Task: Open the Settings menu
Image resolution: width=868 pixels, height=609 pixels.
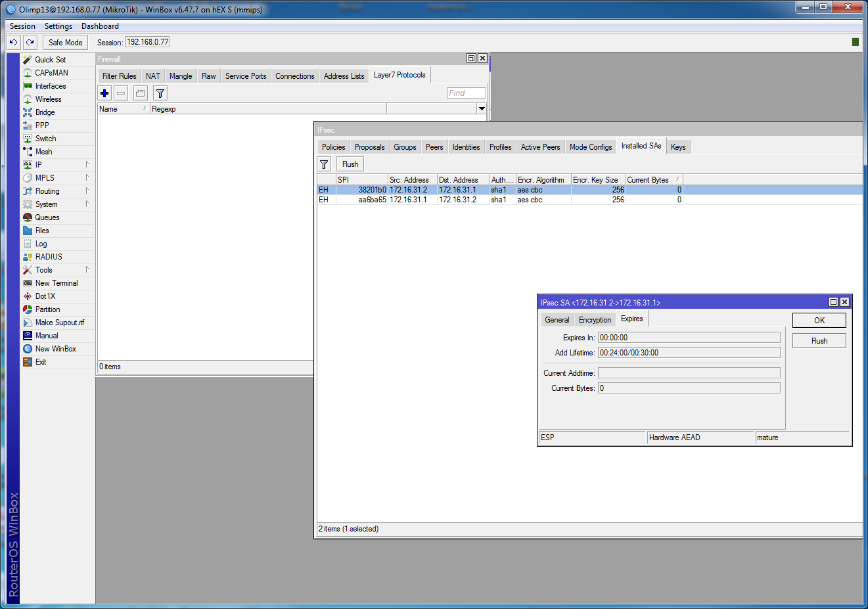Action: (x=58, y=26)
